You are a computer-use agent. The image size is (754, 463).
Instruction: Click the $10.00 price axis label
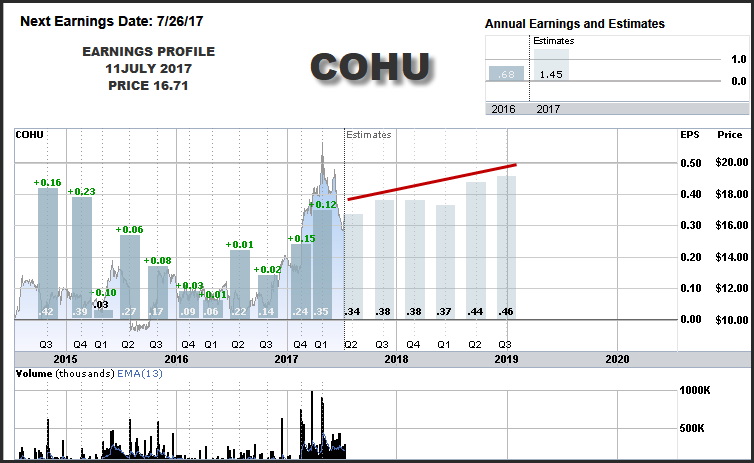coord(732,320)
